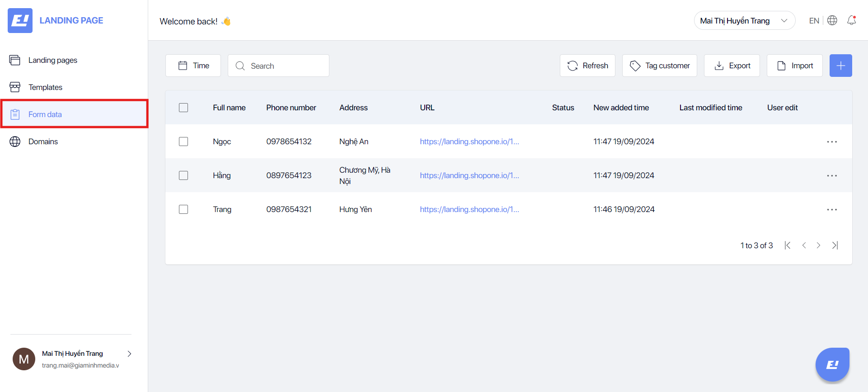
Task: Open the three-dot menu for Ngọc row
Action: pos(832,142)
